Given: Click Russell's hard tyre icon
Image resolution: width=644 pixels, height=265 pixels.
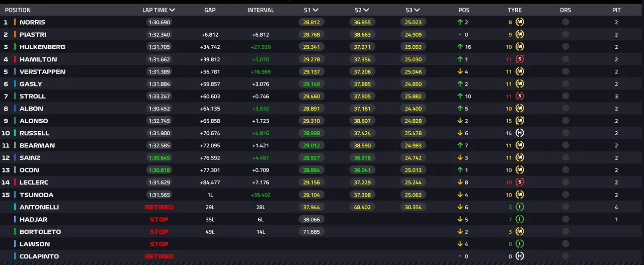Looking at the screenshot, I should click(520, 133).
